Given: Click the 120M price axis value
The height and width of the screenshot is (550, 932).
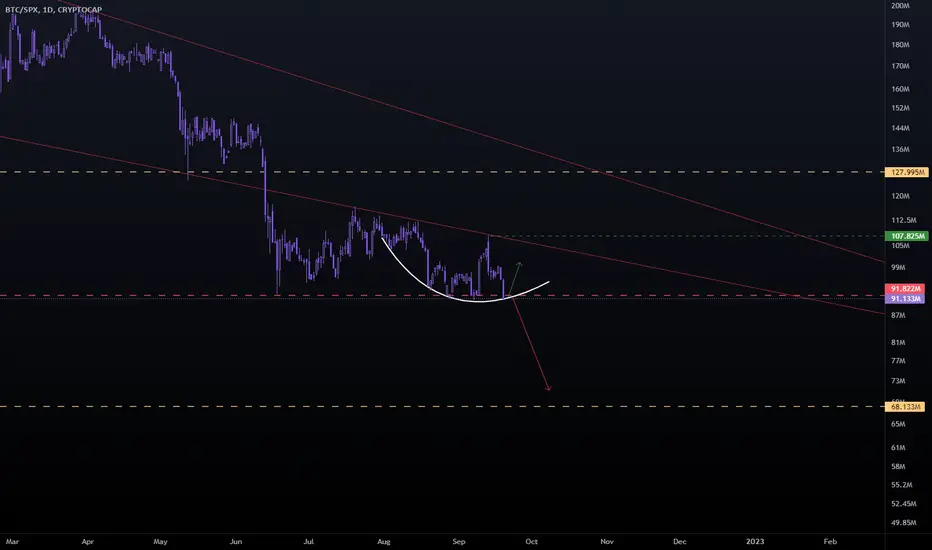Looking at the screenshot, I should [x=900, y=196].
